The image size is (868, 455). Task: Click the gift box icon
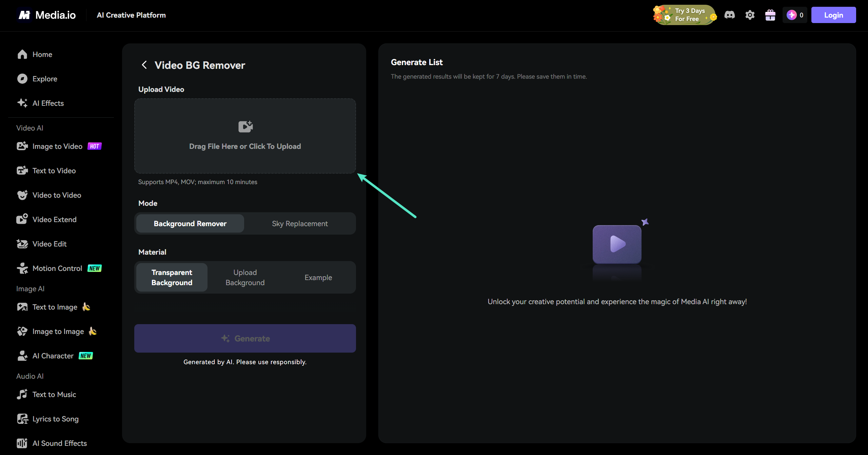pyautogui.click(x=770, y=15)
